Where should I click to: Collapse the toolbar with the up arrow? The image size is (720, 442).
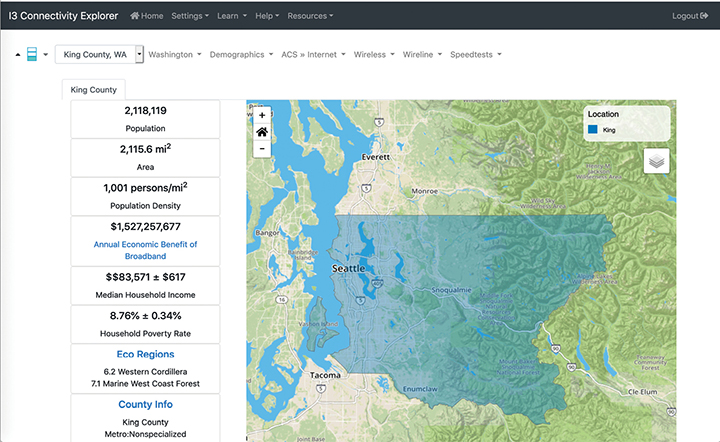tap(17, 55)
